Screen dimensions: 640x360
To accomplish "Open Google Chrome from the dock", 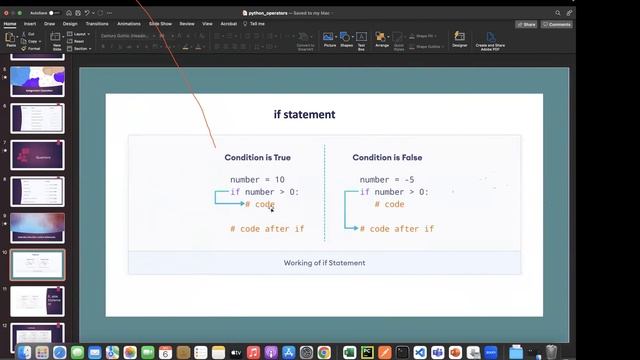I will click(x=324, y=352).
